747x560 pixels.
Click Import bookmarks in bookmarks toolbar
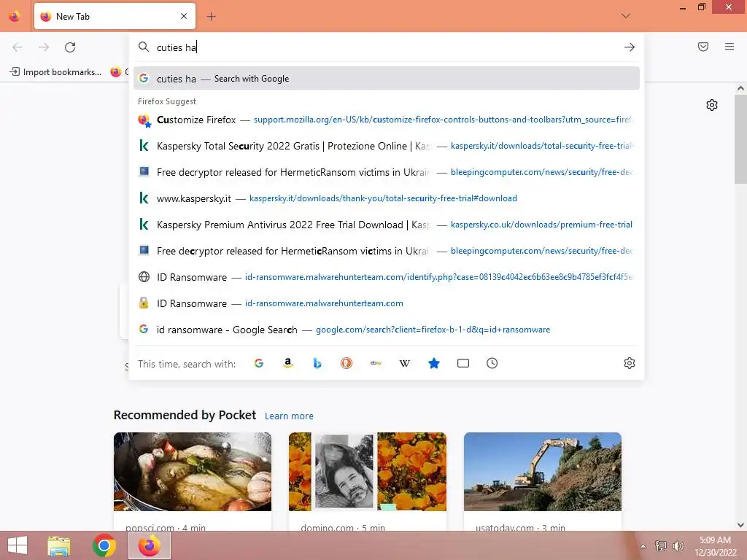pyautogui.click(x=55, y=72)
